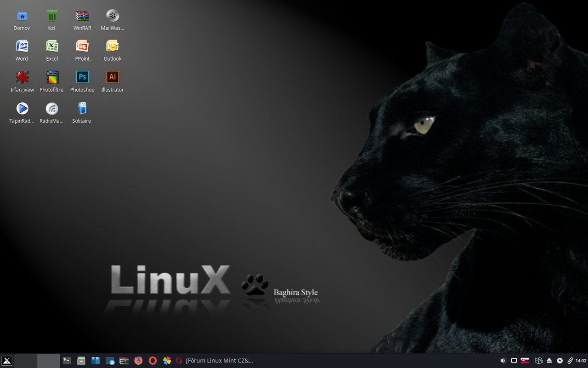The width and height of the screenshot is (588, 368).
Task: Open the Photoshop desktop shortcut
Action: pos(82,82)
